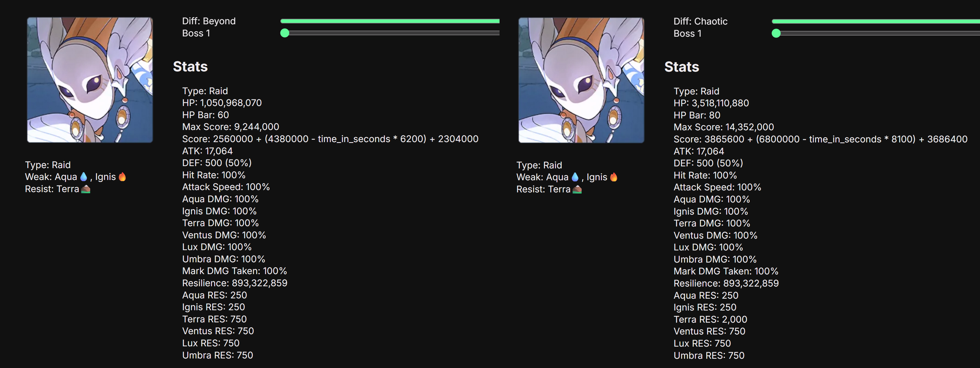Image resolution: width=980 pixels, height=368 pixels.
Task: Click the Terra rock icon for the Chaotic boss
Action: tap(578, 189)
